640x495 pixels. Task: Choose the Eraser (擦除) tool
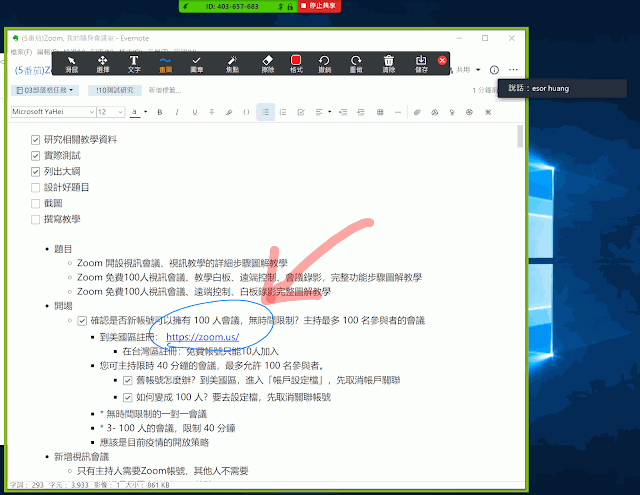pyautogui.click(x=268, y=64)
